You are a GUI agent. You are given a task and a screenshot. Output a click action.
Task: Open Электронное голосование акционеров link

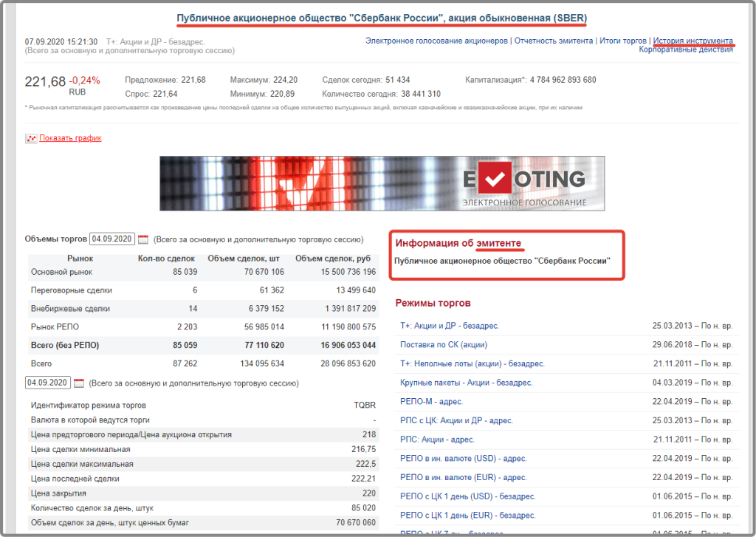(x=436, y=41)
